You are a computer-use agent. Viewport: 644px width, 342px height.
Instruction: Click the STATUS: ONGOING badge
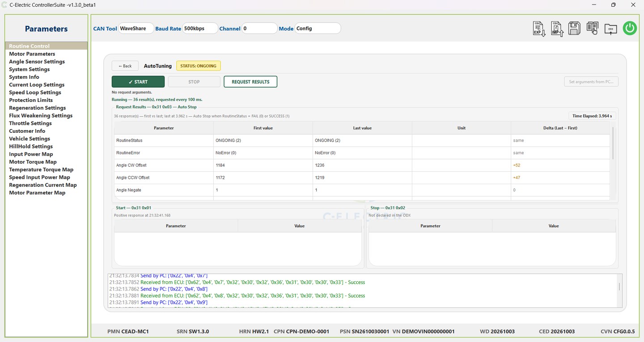[x=198, y=66]
